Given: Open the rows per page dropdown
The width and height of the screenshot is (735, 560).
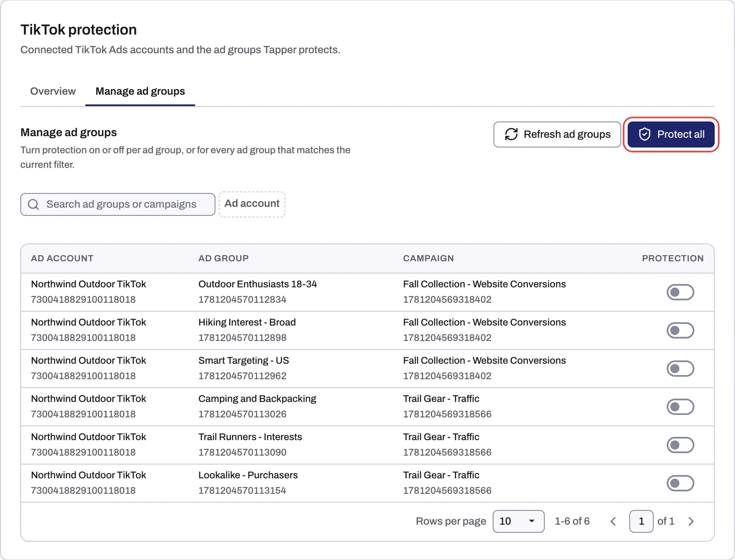Looking at the screenshot, I should tap(519, 521).
